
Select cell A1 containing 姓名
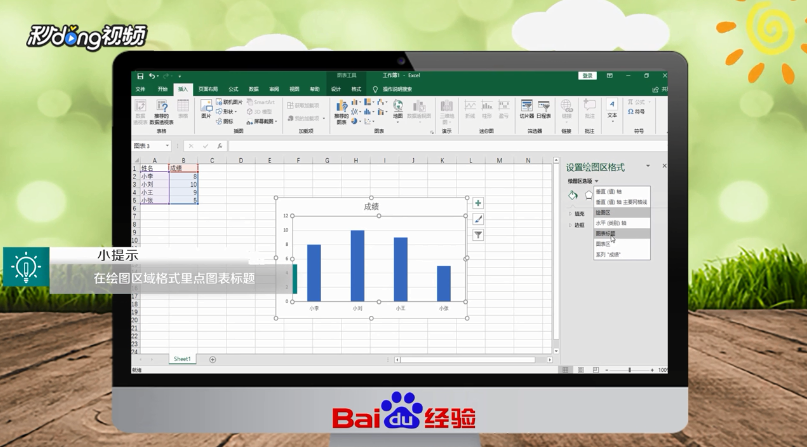(154, 168)
